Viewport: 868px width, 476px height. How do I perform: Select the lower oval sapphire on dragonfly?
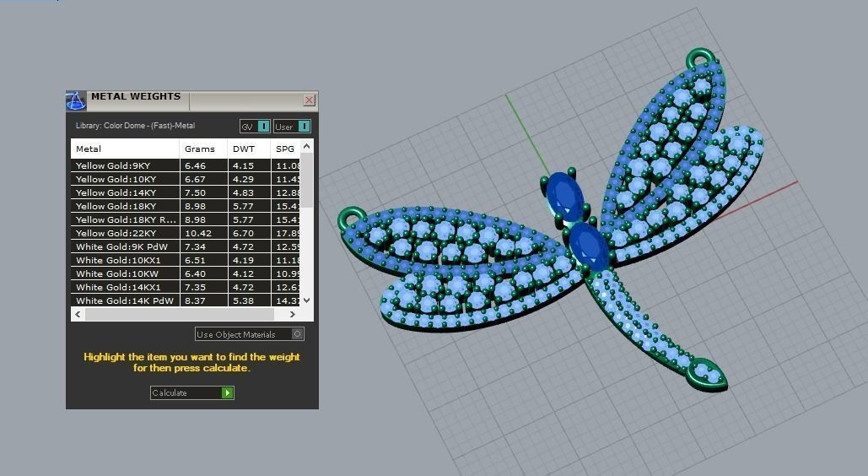point(589,246)
